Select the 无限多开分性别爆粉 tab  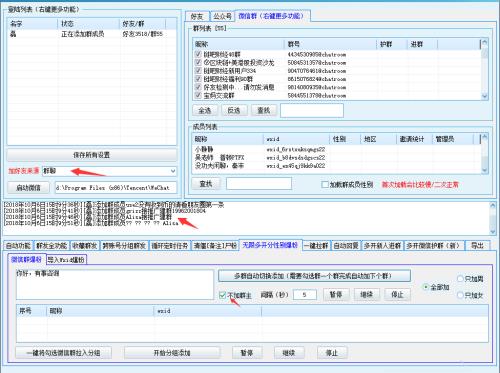coord(270,245)
